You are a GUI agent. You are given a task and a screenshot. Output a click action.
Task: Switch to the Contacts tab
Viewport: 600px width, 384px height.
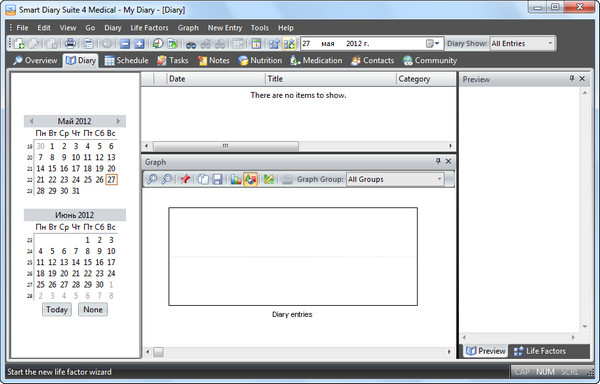point(372,60)
